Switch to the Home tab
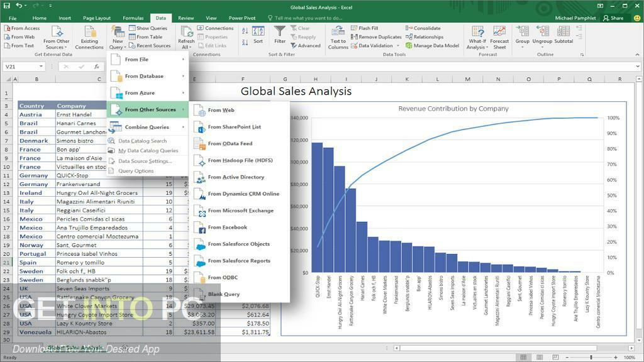This screenshot has width=644, height=362. 40,18
